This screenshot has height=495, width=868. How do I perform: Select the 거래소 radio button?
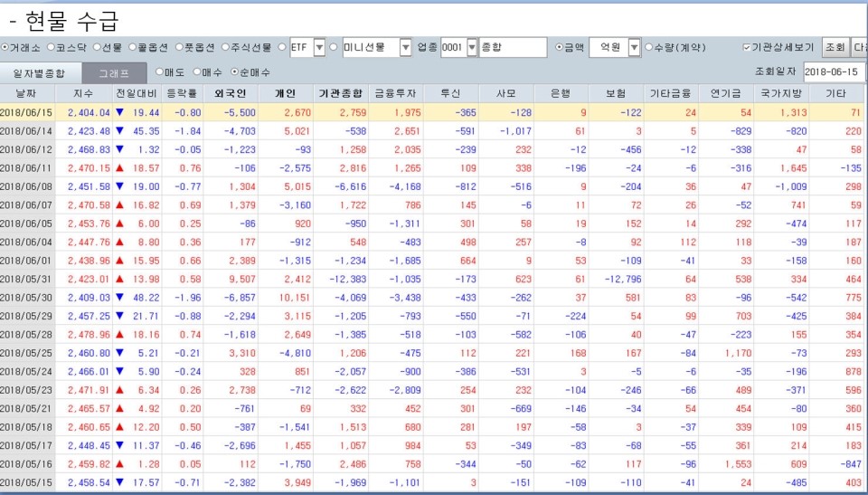click(5, 48)
